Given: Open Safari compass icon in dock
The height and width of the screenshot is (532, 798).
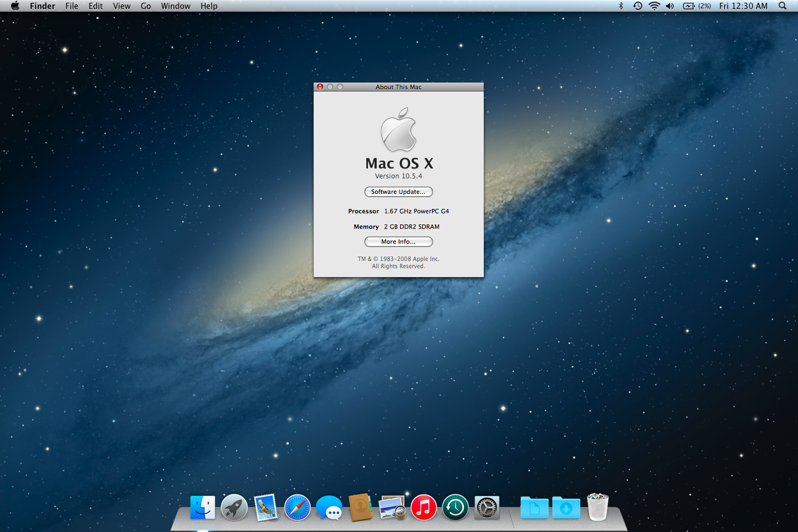Looking at the screenshot, I should click(x=298, y=508).
